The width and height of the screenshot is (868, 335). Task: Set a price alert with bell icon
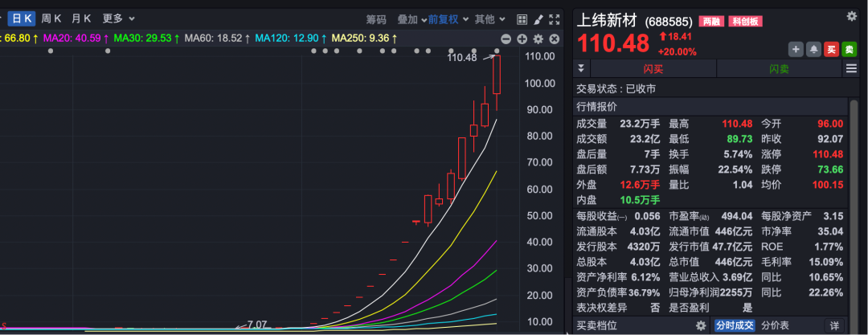[x=813, y=49]
